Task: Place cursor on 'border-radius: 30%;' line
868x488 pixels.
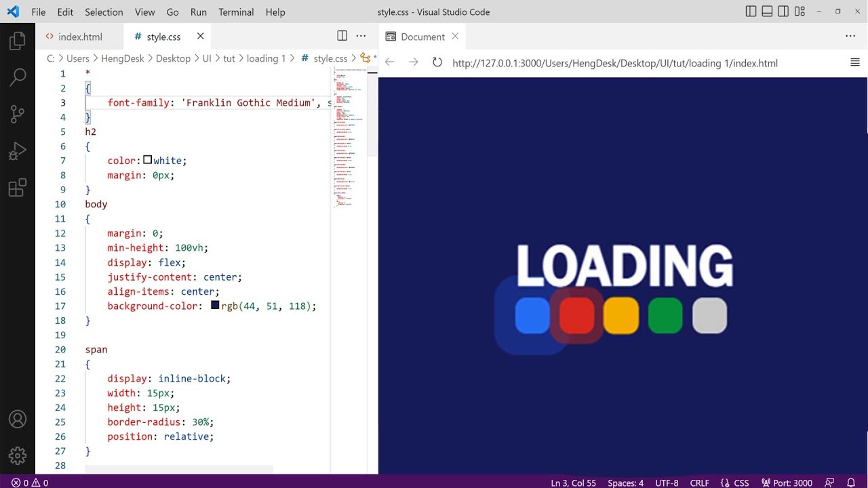Action: pos(161,422)
